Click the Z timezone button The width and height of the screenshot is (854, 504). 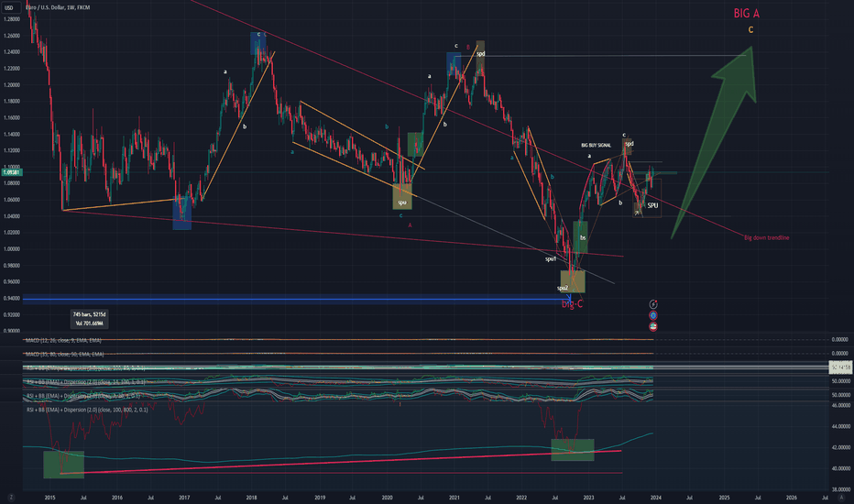click(x=11, y=498)
